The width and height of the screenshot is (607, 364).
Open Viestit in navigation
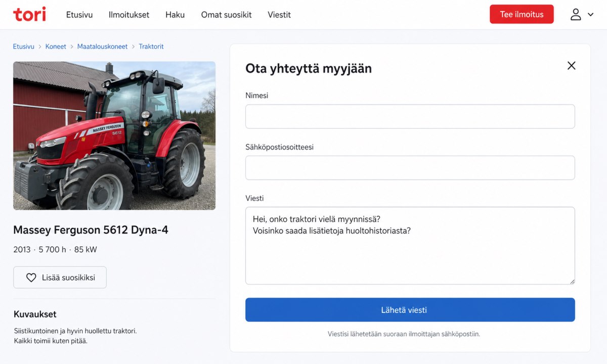point(279,15)
